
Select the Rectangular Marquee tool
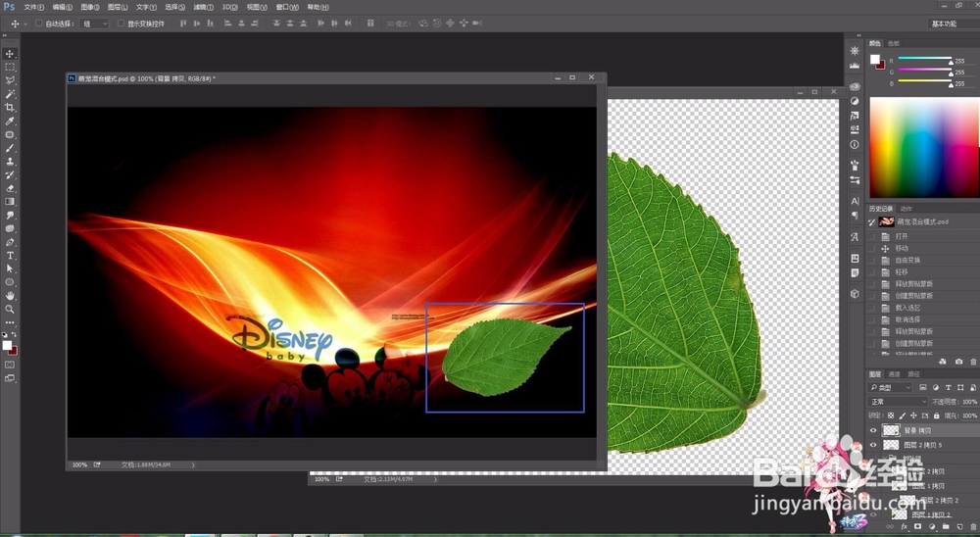[10, 67]
